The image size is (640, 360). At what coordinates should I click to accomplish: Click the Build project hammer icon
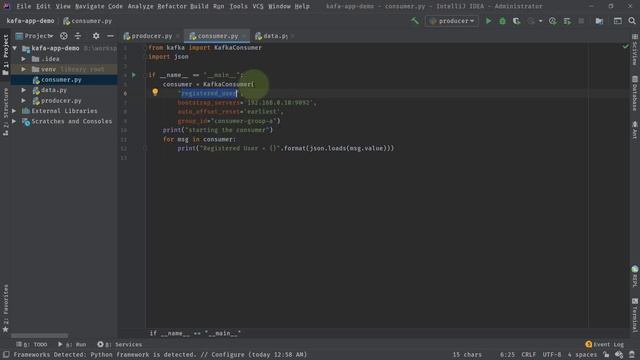tap(415, 21)
